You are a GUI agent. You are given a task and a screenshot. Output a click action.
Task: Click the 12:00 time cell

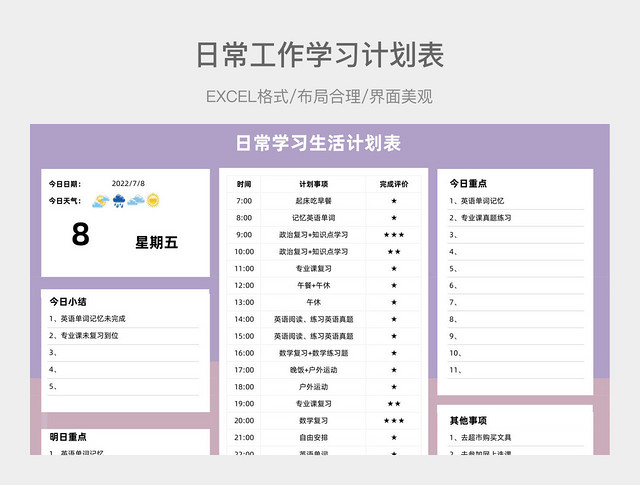click(x=244, y=285)
